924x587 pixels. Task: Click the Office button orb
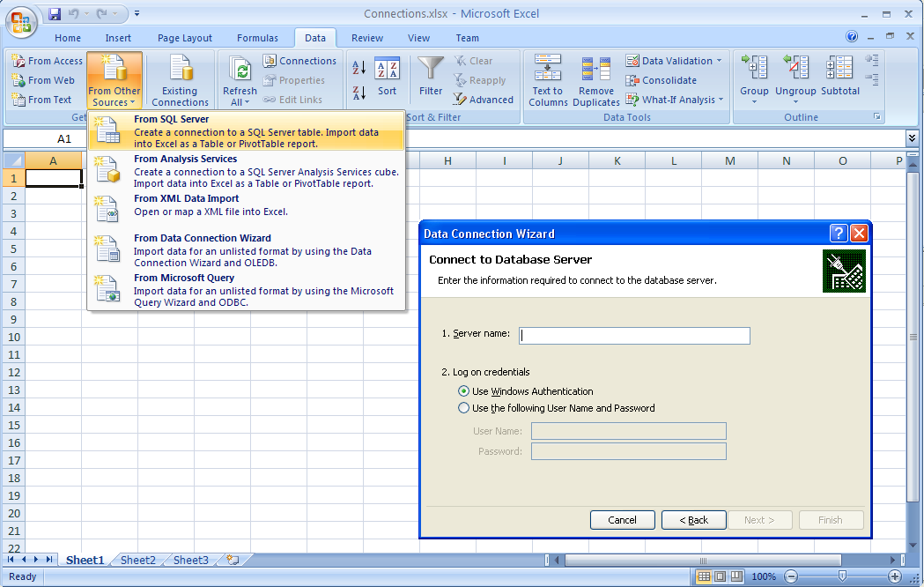click(x=21, y=22)
